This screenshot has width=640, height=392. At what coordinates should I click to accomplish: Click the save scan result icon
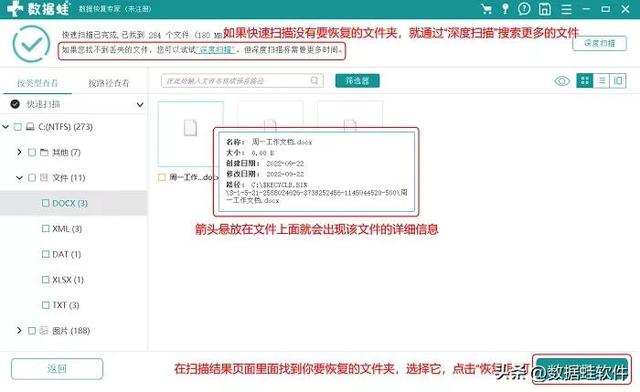pyautogui.click(x=545, y=9)
